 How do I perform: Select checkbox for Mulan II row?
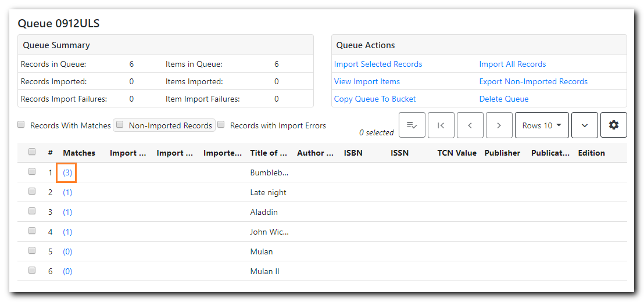(32, 271)
